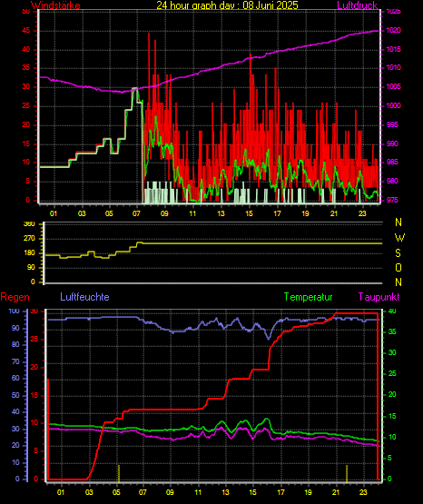Click the 1010 value on pressure axis
The height and width of the screenshot is (504, 423).
click(393, 67)
